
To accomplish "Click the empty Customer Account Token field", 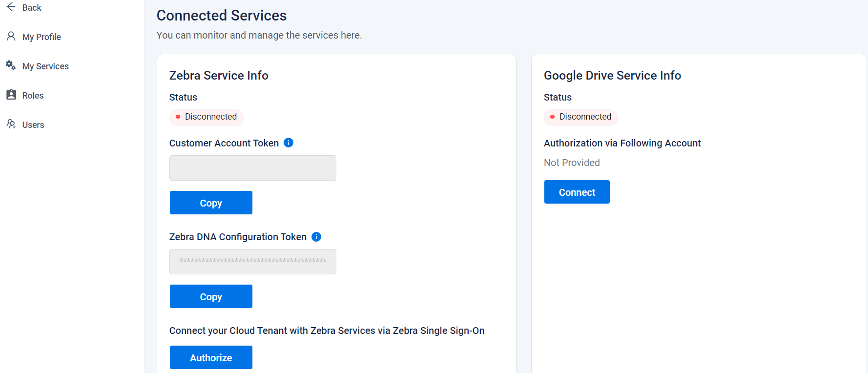I will pyautogui.click(x=252, y=168).
